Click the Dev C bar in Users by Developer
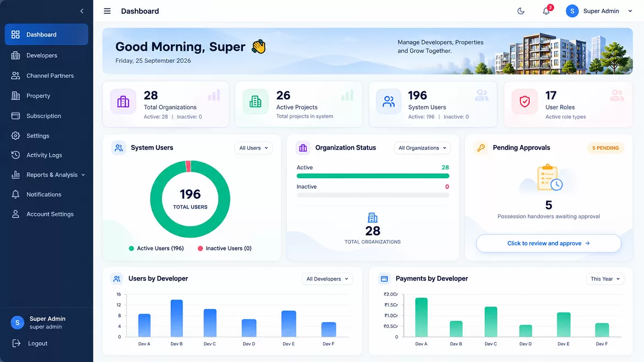This screenshot has width=644, height=362. pos(210,323)
